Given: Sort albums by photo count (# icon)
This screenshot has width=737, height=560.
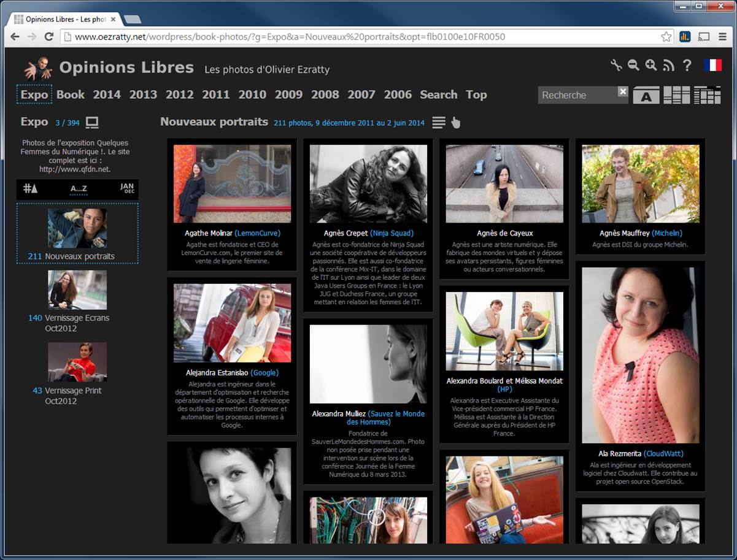Looking at the screenshot, I should pyautogui.click(x=30, y=188).
